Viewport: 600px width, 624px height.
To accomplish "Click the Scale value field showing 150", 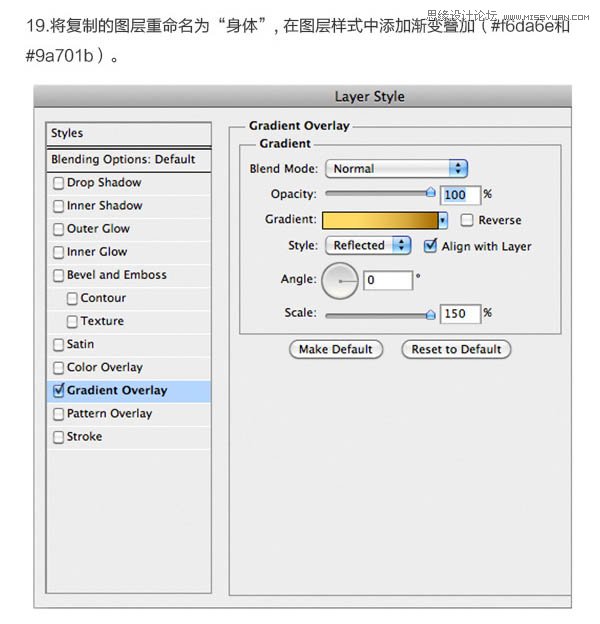I will click(460, 314).
